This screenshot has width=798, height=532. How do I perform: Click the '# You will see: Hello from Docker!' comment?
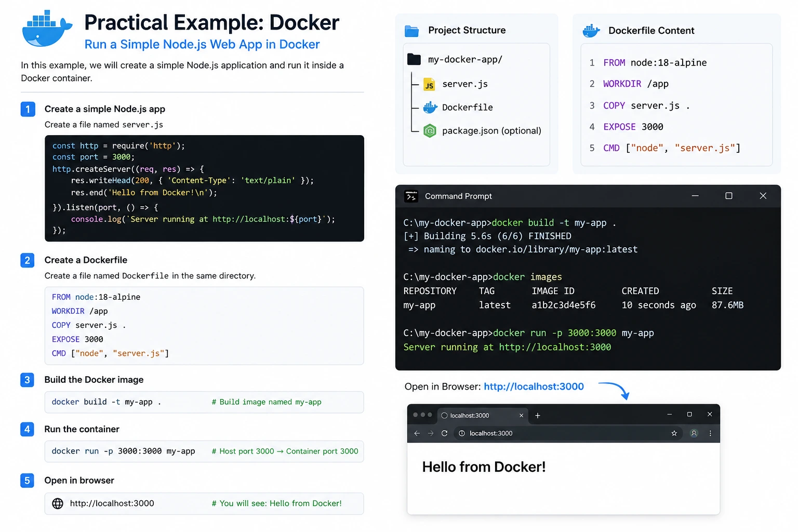(277, 503)
